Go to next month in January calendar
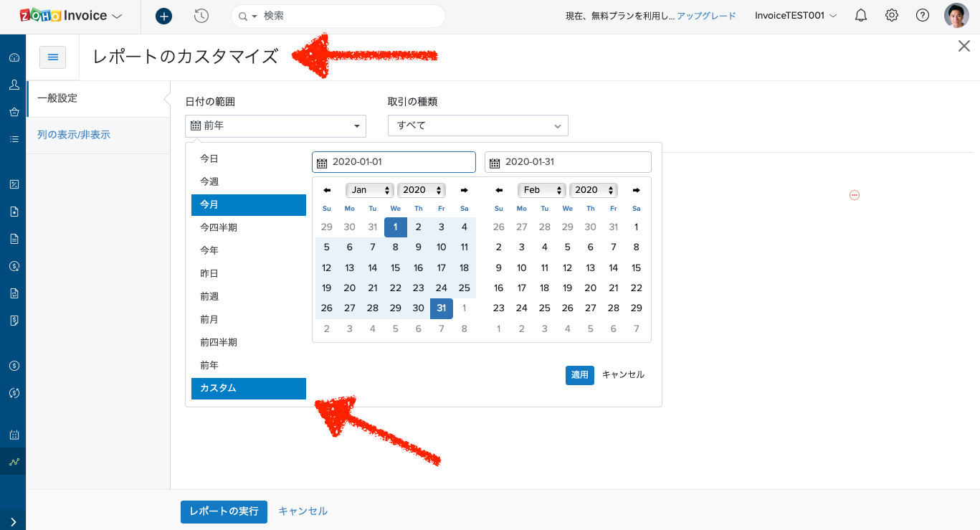 464,190
